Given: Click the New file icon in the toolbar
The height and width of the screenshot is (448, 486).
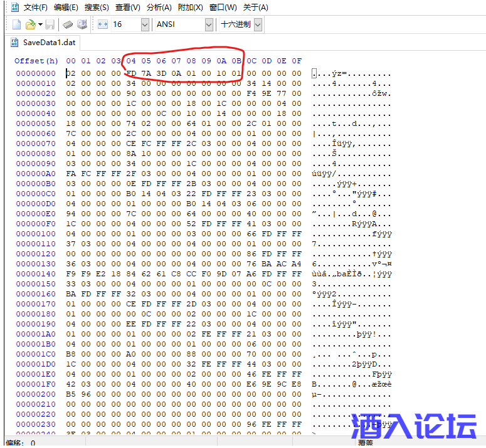Looking at the screenshot, I should click(x=16, y=24).
